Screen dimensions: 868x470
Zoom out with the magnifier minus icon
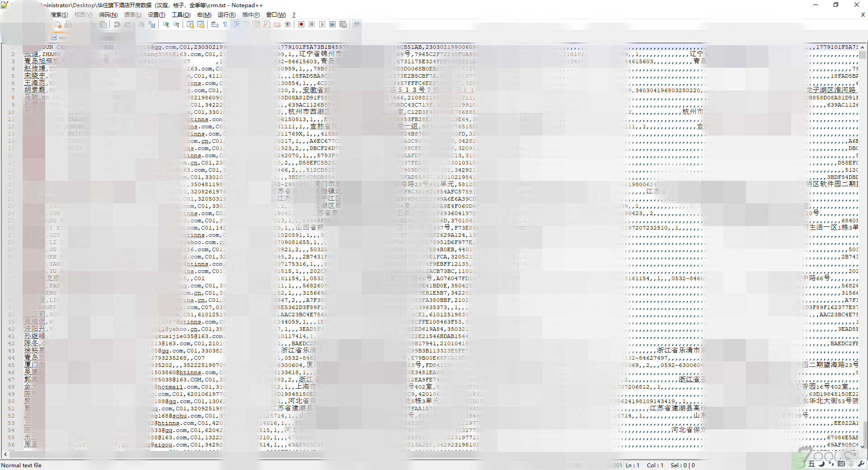coord(176,24)
